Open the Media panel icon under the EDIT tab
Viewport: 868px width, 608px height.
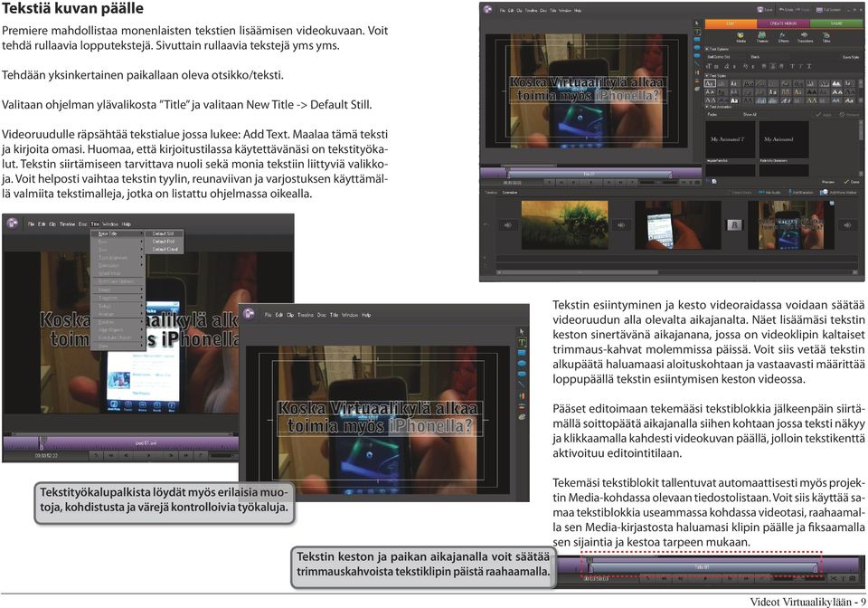tap(741, 36)
